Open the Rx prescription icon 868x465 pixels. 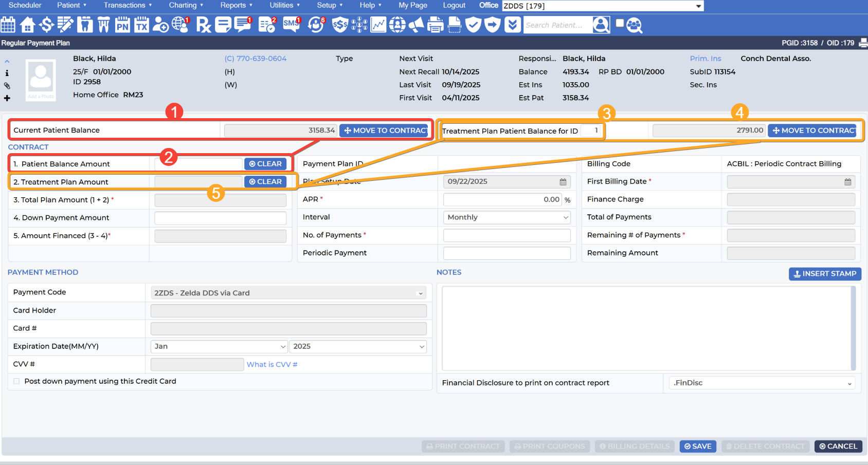[x=204, y=25]
